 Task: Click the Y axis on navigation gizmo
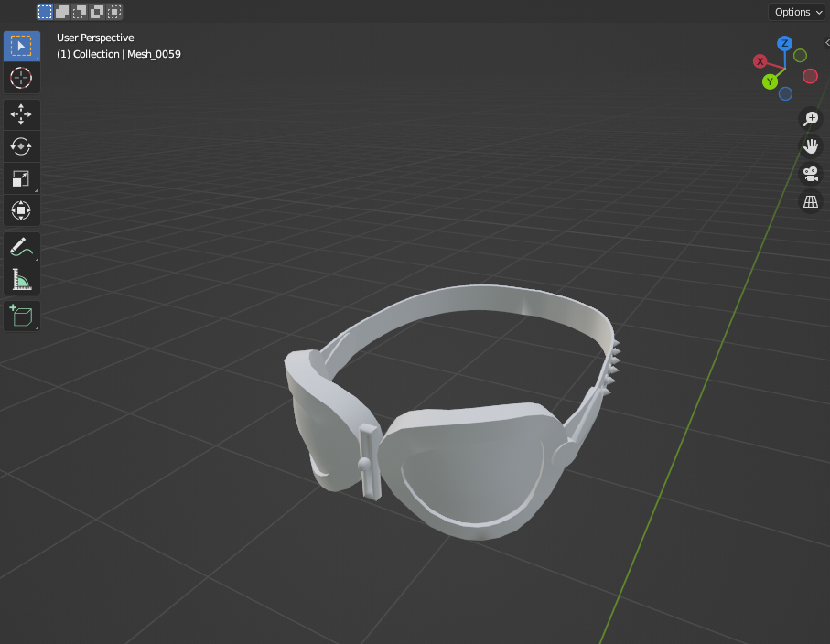(771, 81)
